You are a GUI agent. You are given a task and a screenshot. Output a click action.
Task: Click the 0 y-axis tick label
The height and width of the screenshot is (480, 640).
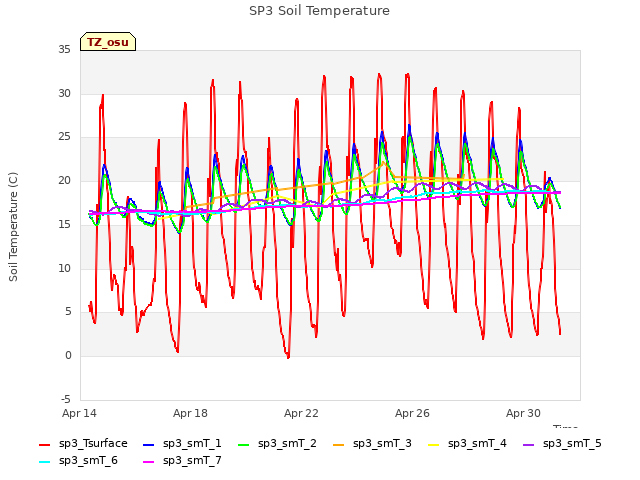click(68, 356)
